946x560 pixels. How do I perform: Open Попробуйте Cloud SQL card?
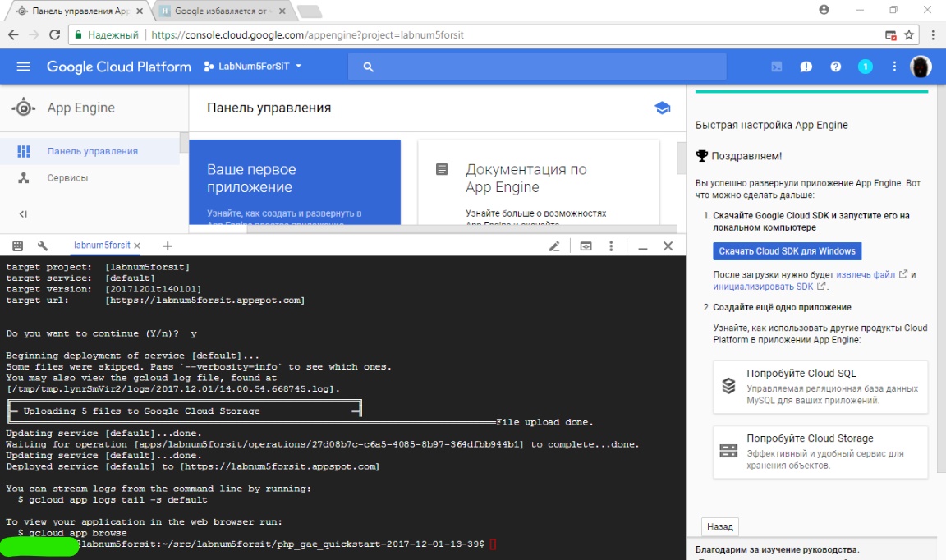coord(820,387)
